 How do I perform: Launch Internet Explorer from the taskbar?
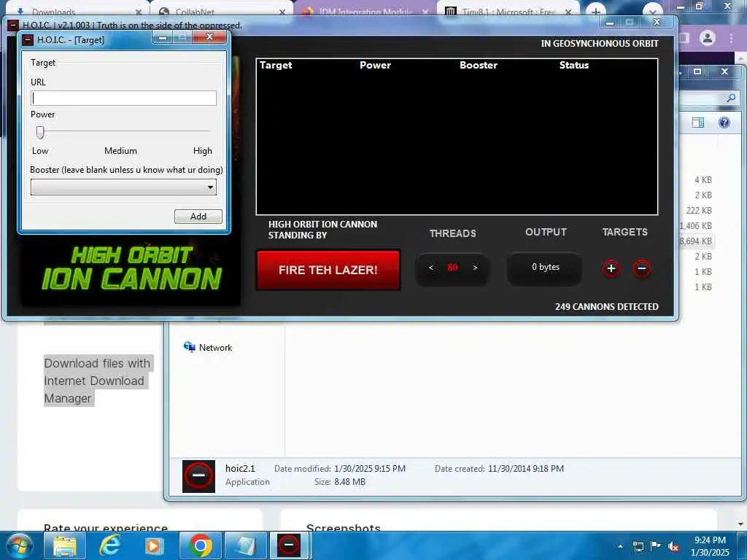[x=109, y=545]
